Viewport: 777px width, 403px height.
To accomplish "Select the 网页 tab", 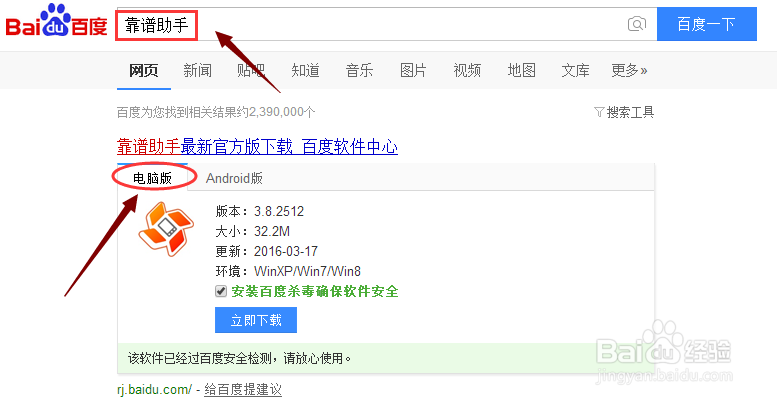I will (x=144, y=70).
